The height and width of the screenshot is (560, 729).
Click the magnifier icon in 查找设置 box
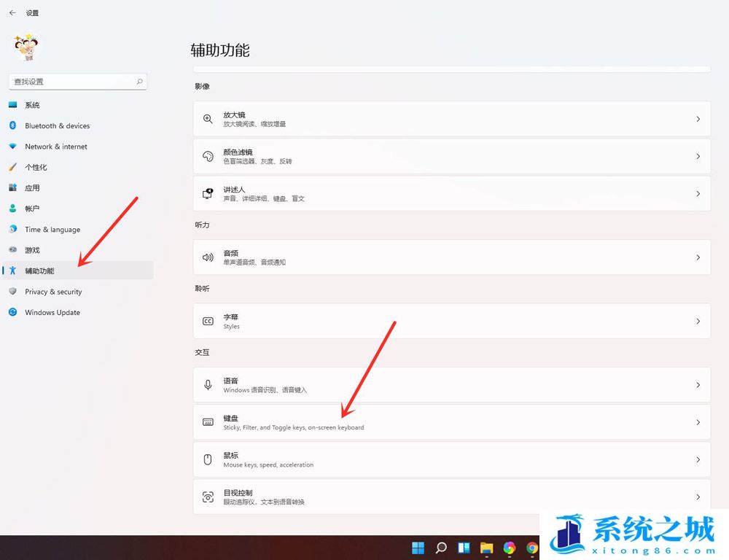pyautogui.click(x=139, y=82)
